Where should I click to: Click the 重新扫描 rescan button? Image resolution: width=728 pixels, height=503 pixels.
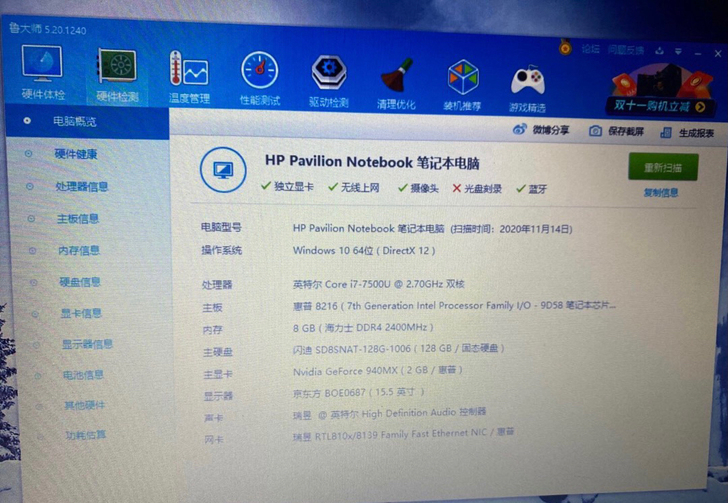point(663,167)
